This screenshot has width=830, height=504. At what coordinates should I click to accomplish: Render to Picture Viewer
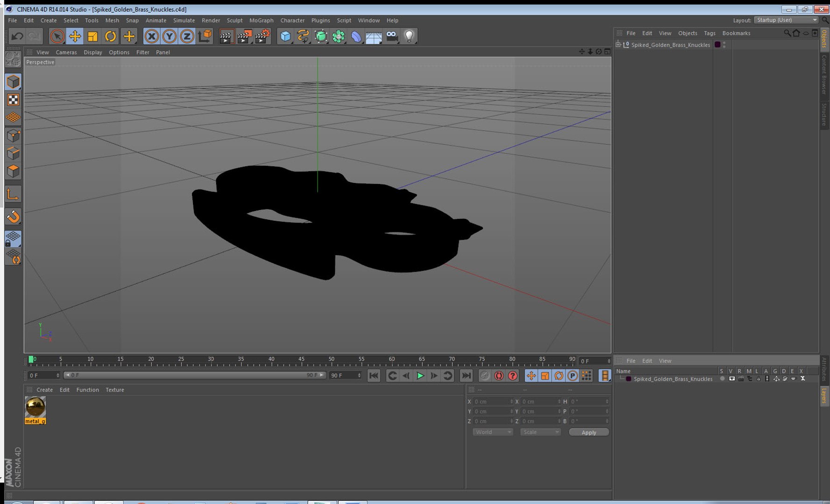click(x=244, y=36)
